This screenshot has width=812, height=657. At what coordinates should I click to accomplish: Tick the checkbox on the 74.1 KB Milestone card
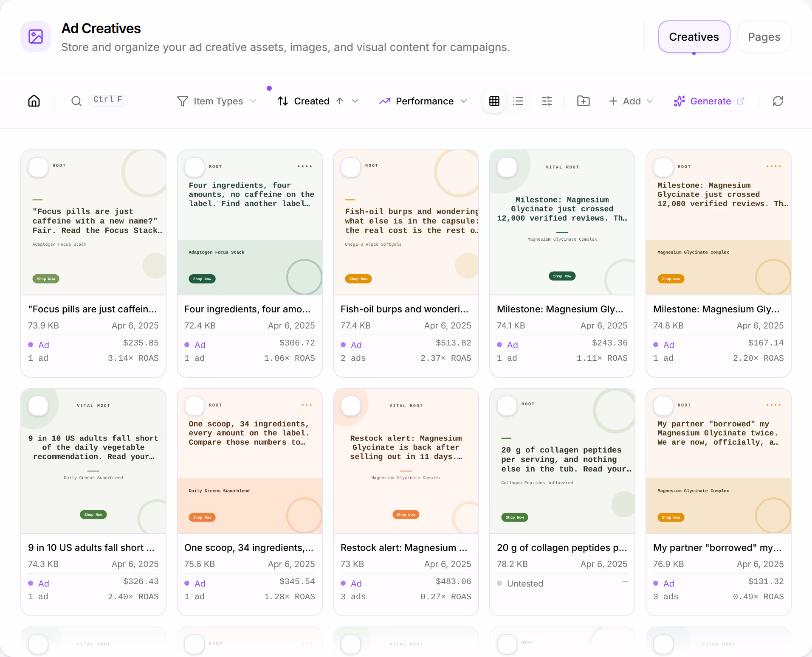pos(507,167)
